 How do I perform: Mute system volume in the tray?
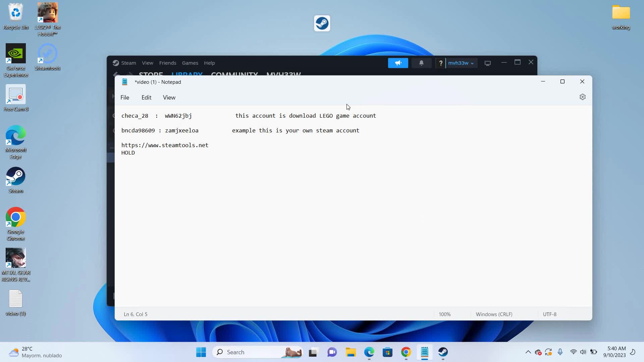(x=583, y=352)
